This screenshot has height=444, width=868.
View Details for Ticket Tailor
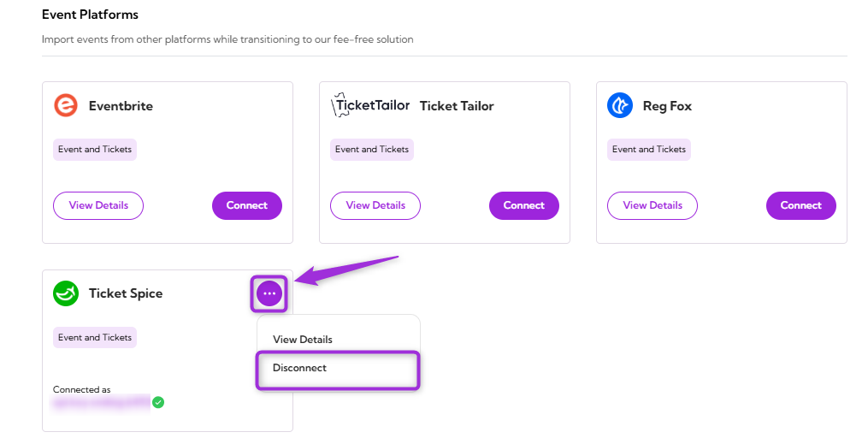click(375, 205)
